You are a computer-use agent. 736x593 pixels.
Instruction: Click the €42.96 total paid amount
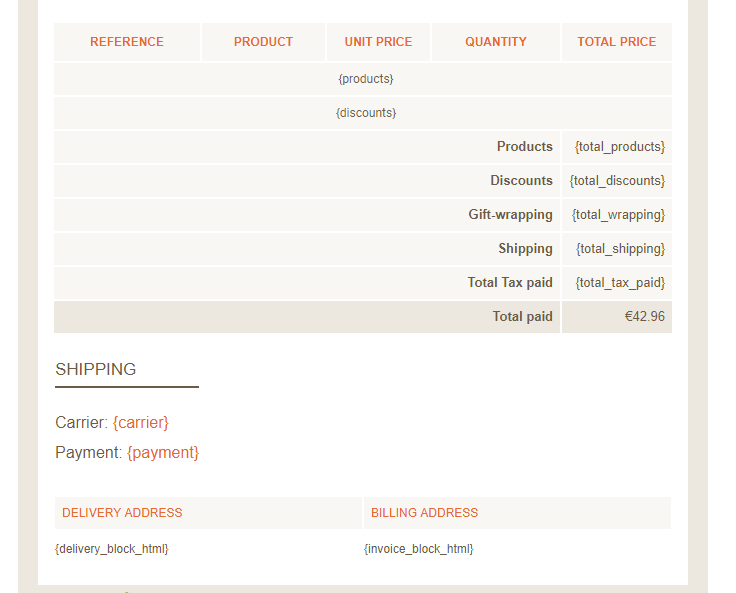[x=644, y=316]
